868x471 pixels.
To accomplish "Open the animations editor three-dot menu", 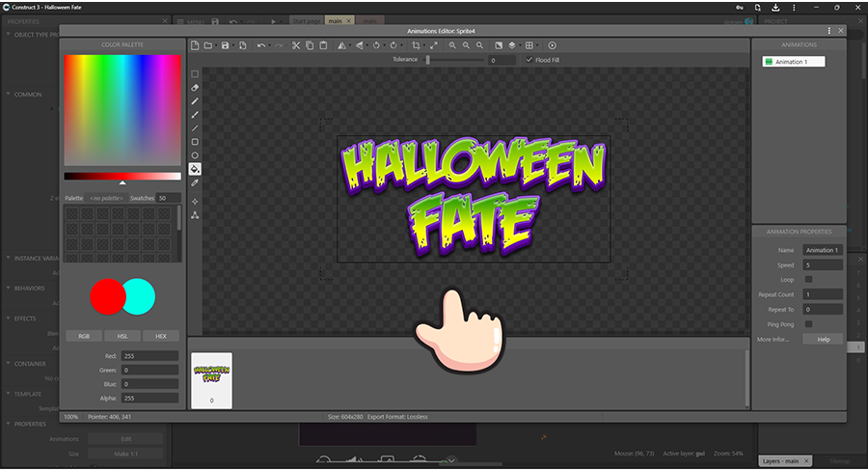I will tap(829, 31).
